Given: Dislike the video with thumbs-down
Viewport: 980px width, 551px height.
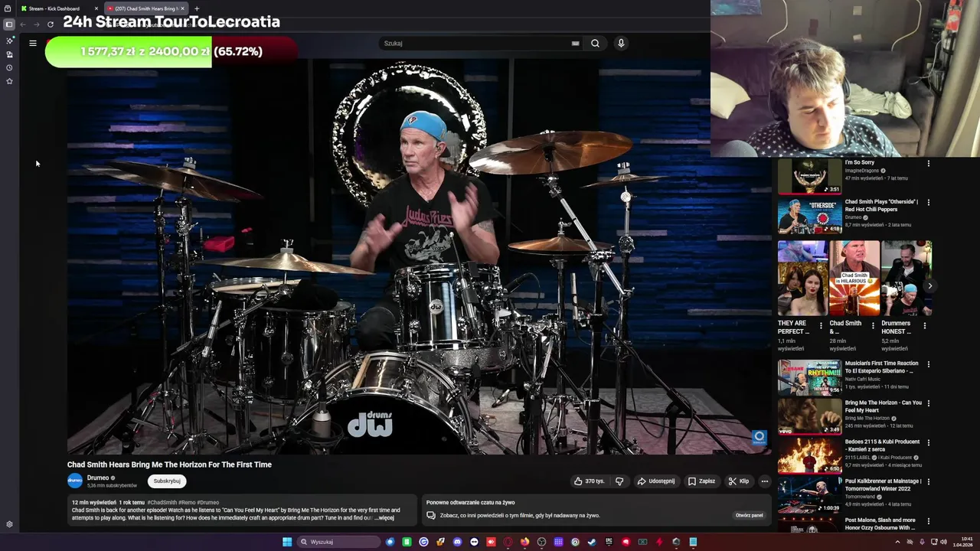Looking at the screenshot, I should pos(619,481).
